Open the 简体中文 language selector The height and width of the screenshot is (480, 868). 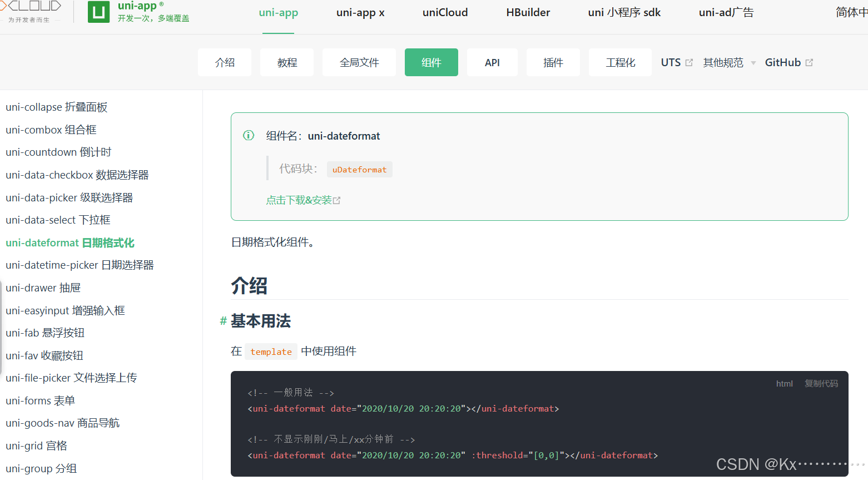pos(851,12)
